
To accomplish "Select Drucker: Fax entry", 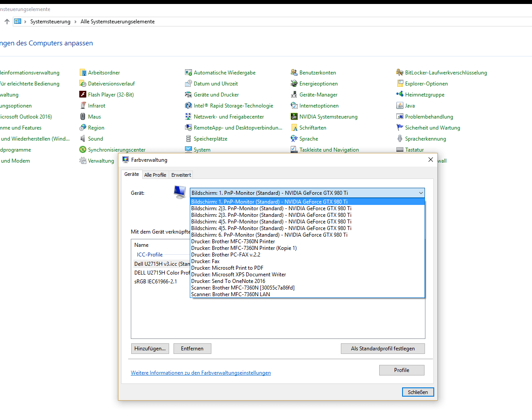I will (307, 261).
